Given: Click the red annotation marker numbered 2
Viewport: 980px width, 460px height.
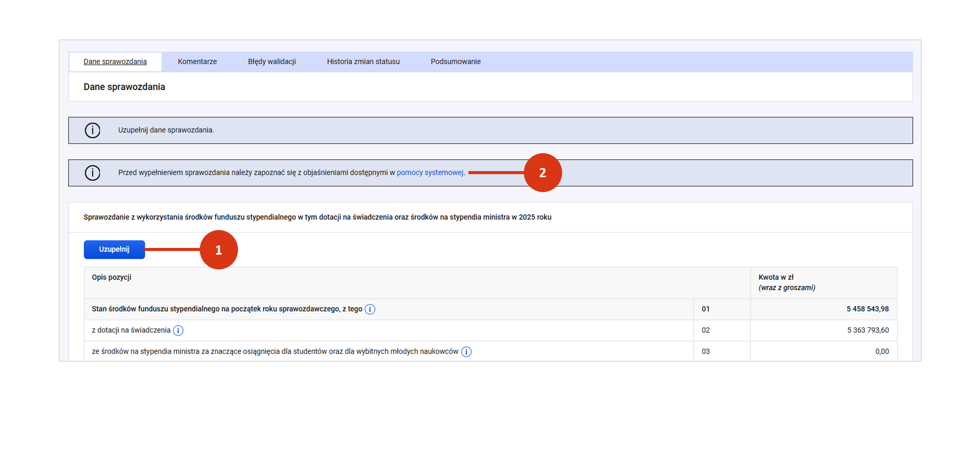Looking at the screenshot, I should tap(542, 173).
